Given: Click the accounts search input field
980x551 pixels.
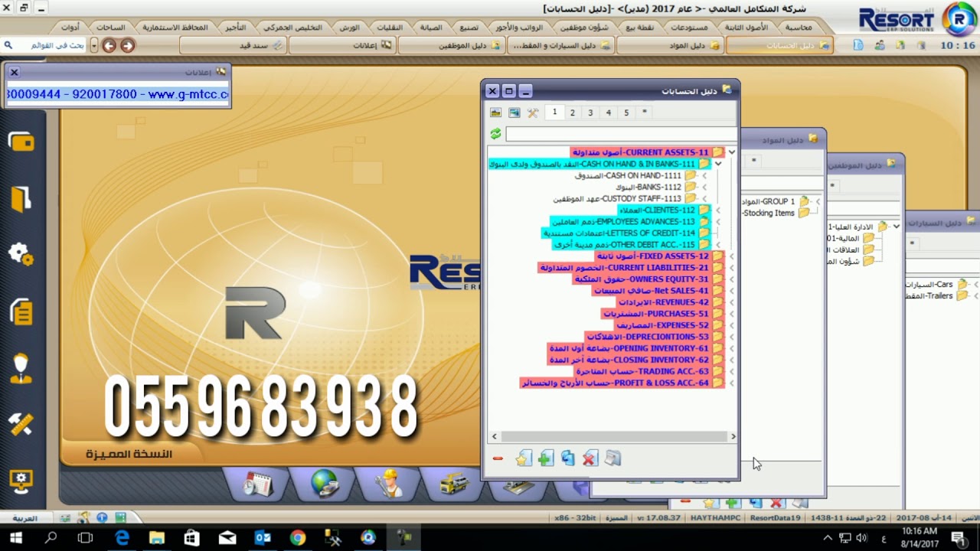Looking at the screenshot, I should tap(620, 134).
